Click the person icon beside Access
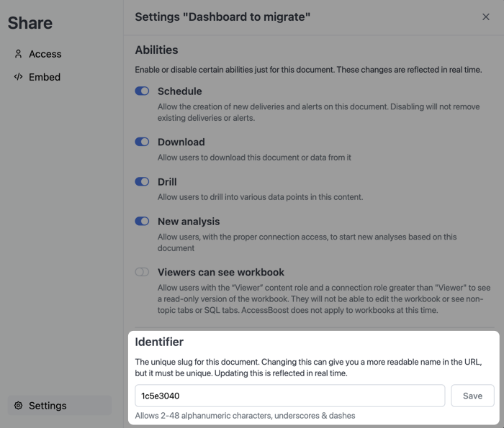The height and width of the screenshot is (428, 504). pos(19,54)
